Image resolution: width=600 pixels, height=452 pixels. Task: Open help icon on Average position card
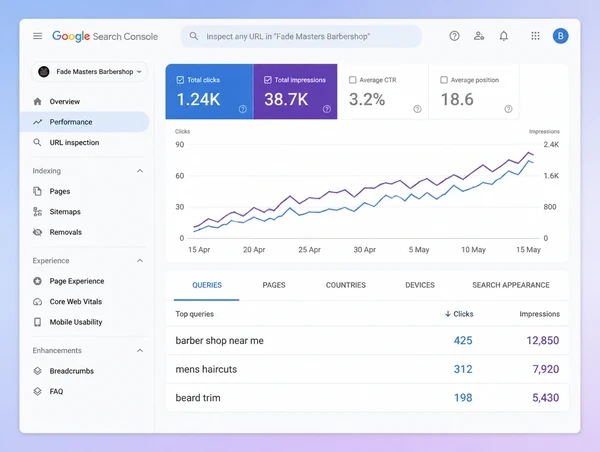pyautogui.click(x=508, y=109)
